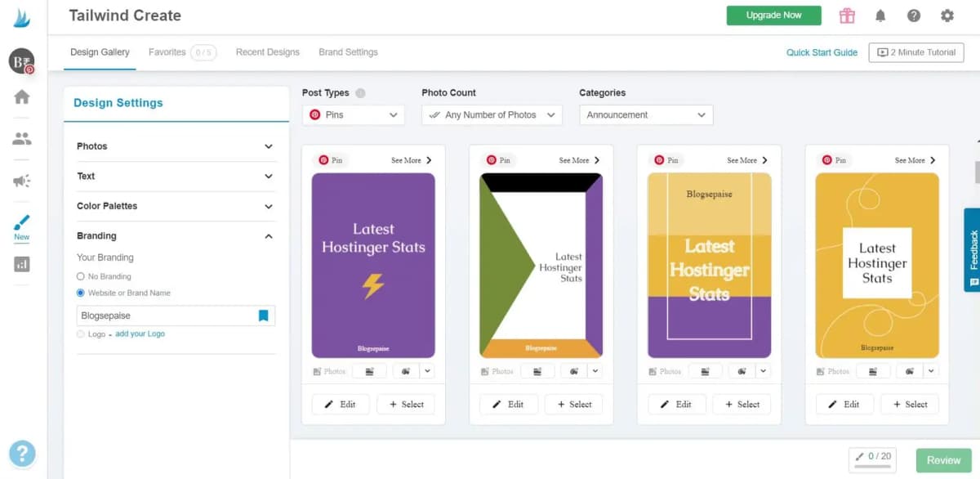The width and height of the screenshot is (980, 479).
Task: Open the Quick Start Guide link
Action: (x=822, y=52)
